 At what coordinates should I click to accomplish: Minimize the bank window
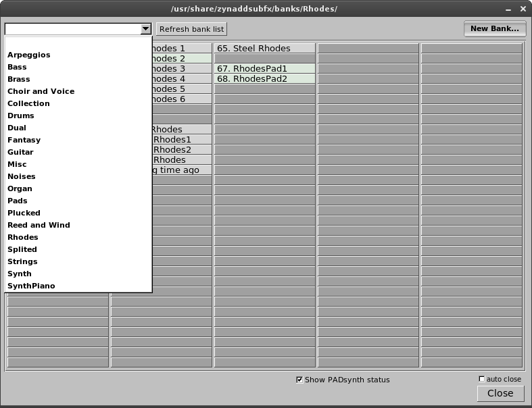point(508,9)
